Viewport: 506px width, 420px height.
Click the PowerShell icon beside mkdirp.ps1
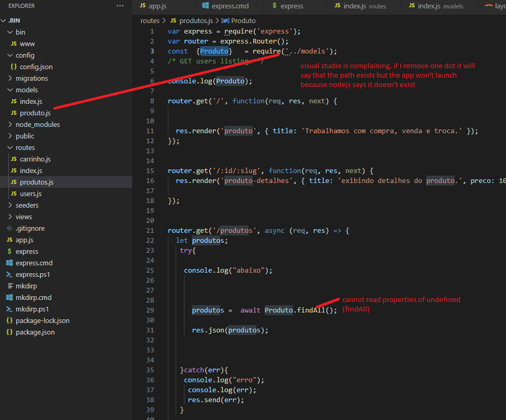pyautogui.click(x=9, y=309)
